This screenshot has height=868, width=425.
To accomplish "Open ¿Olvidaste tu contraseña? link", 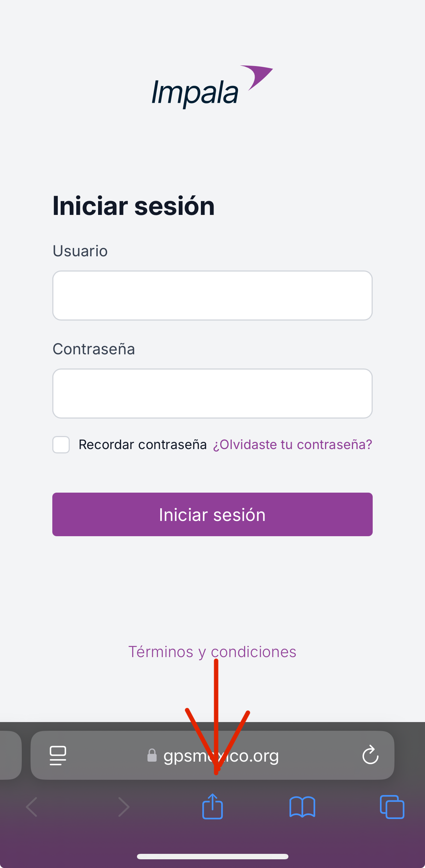I will 292,445.
